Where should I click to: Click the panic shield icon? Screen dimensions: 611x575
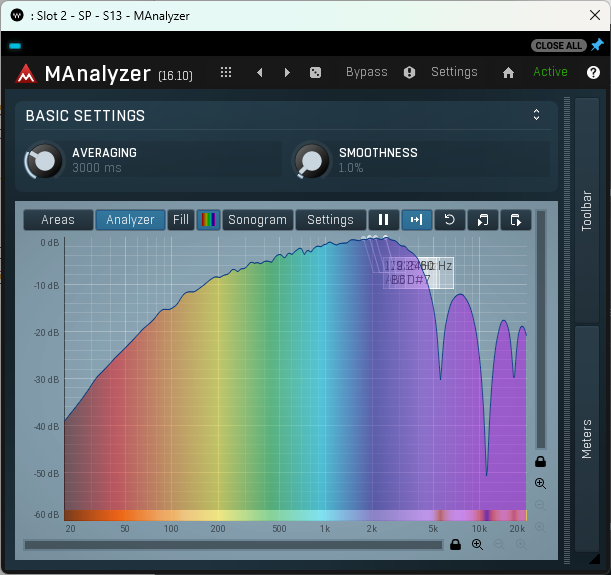(x=409, y=72)
